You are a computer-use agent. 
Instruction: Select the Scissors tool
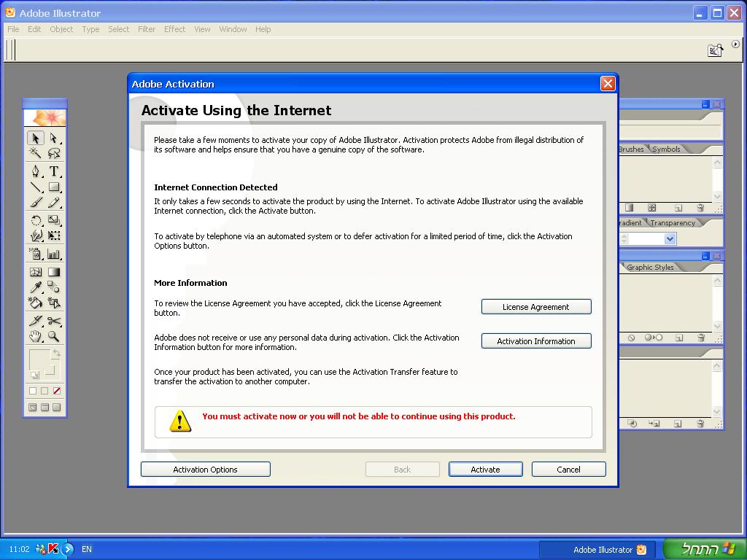(x=54, y=321)
